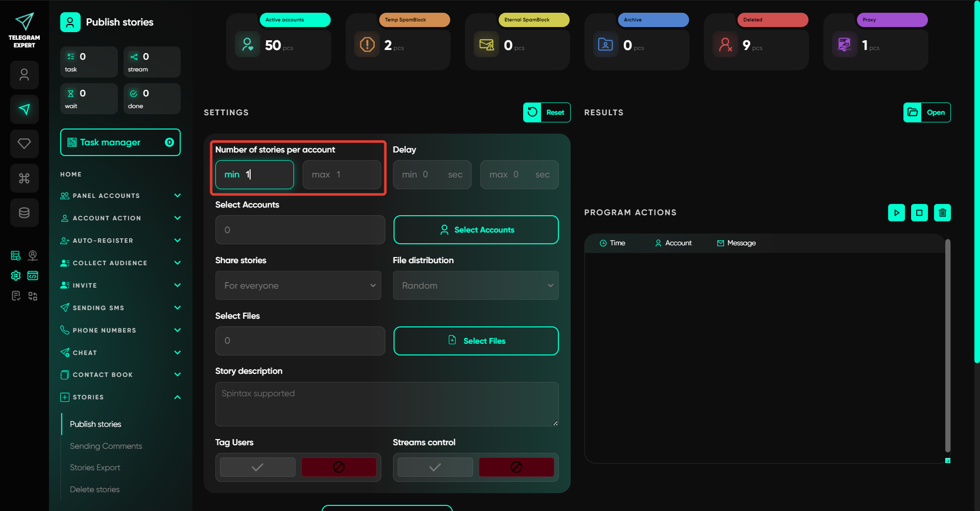Click the command key icon in sidebar

[x=24, y=178]
